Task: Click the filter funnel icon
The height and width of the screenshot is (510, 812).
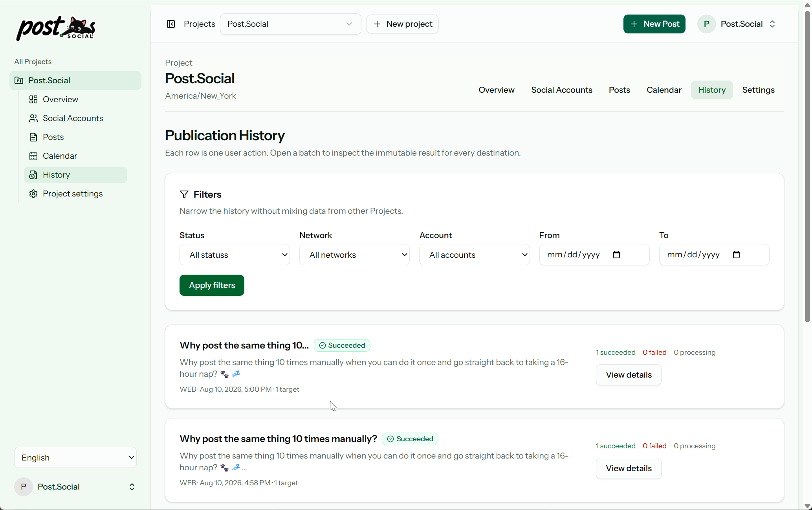Action: [184, 194]
